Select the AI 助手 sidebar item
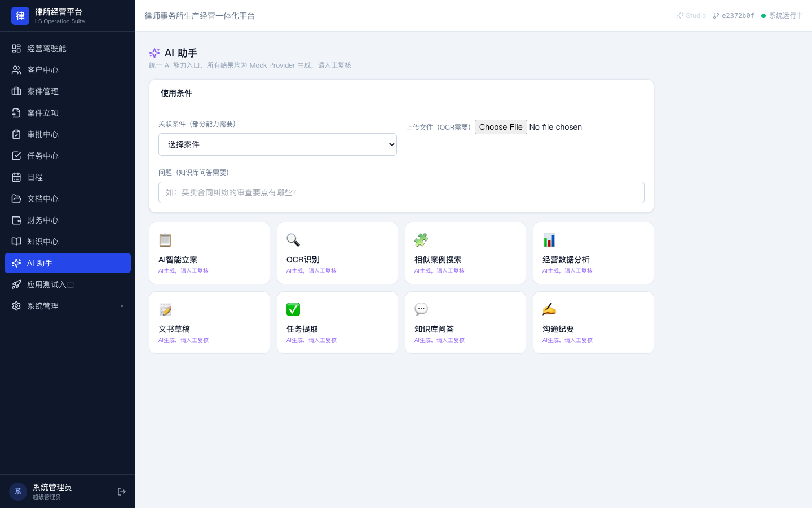The height and width of the screenshot is (508, 812). pyautogui.click(x=68, y=263)
